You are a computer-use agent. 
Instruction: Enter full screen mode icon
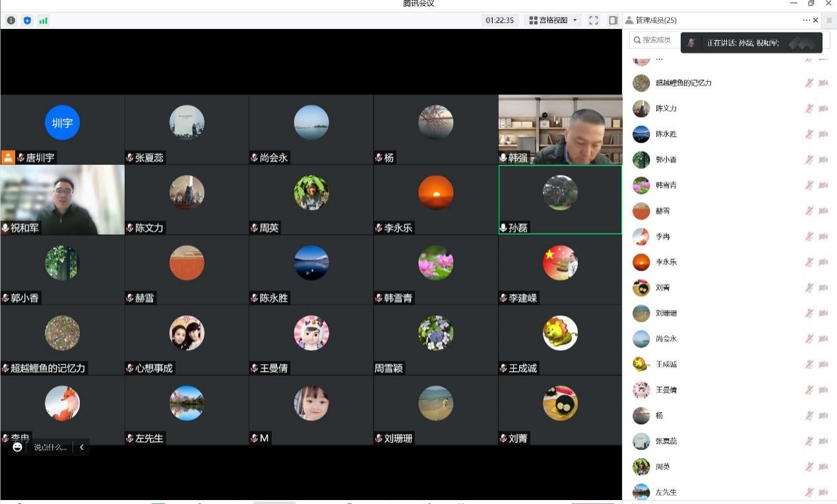(594, 20)
